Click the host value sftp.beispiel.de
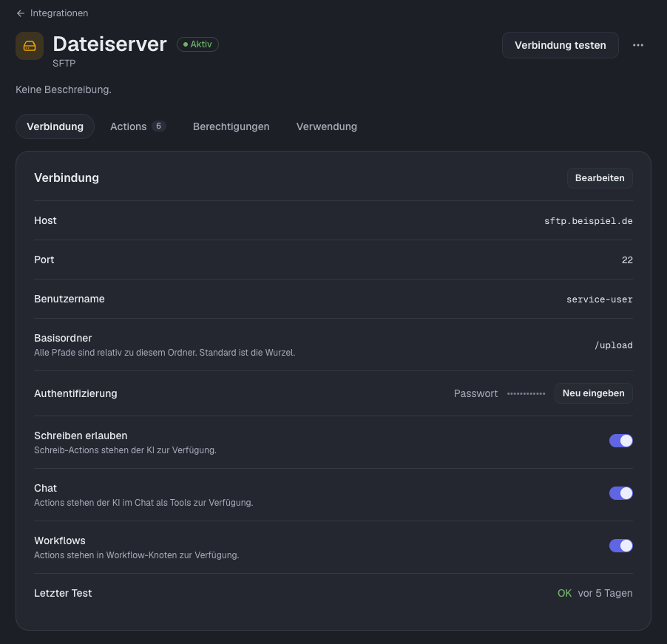Image resolution: width=667 pixels, height=644 pixels. coord(589,221)
